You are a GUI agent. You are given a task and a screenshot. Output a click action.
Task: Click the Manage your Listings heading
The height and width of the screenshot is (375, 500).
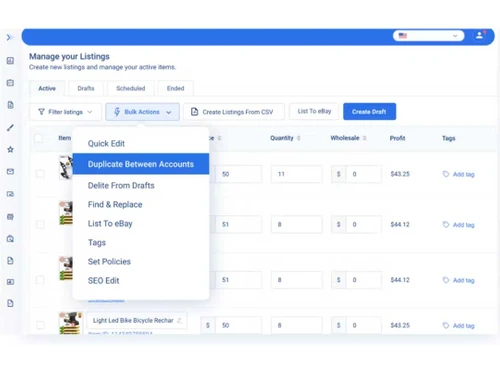coord(69,56)
